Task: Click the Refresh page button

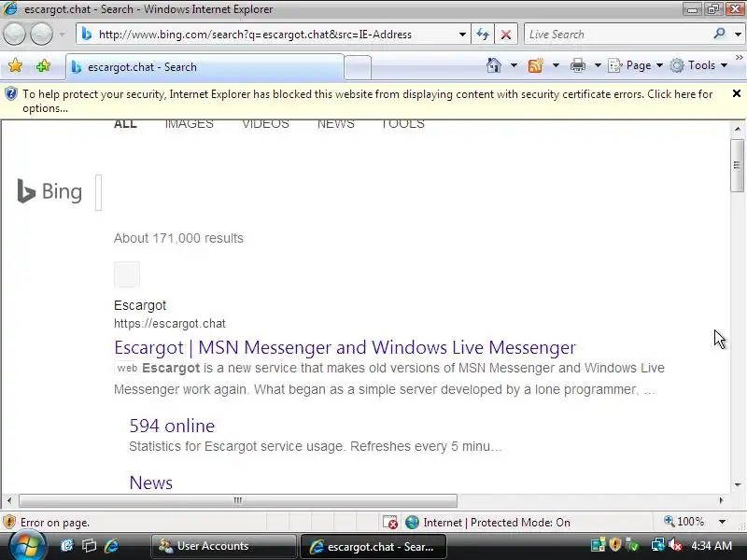Action: 483,35
